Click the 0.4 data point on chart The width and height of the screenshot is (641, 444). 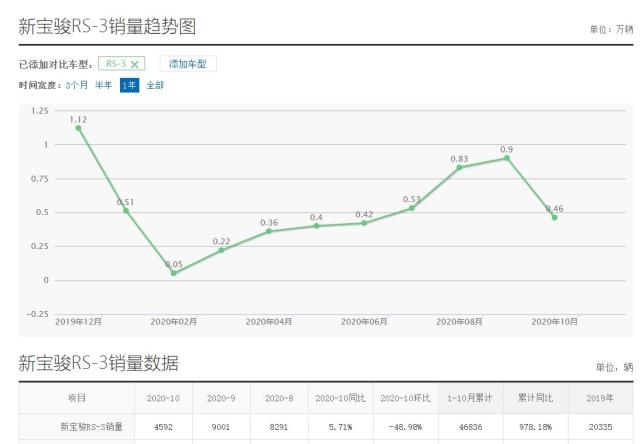[316, 226]
